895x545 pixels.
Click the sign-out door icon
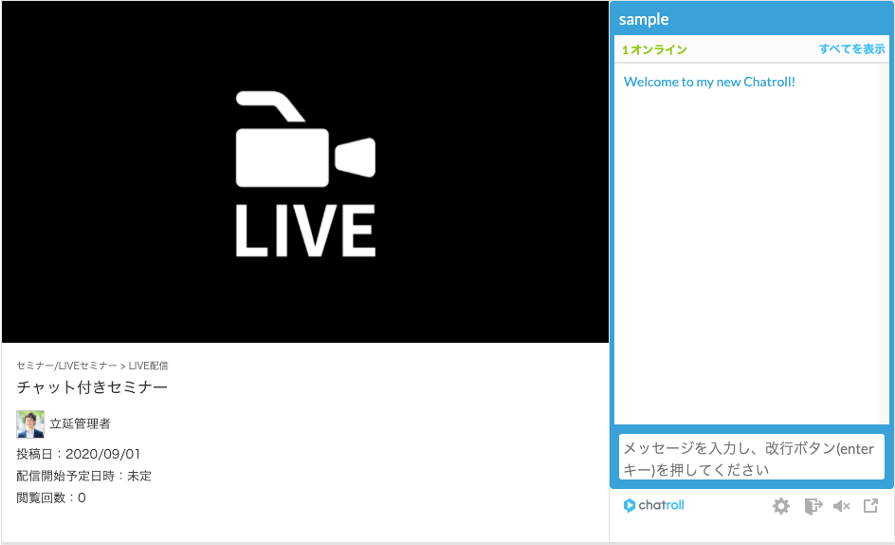click(812, 506)
